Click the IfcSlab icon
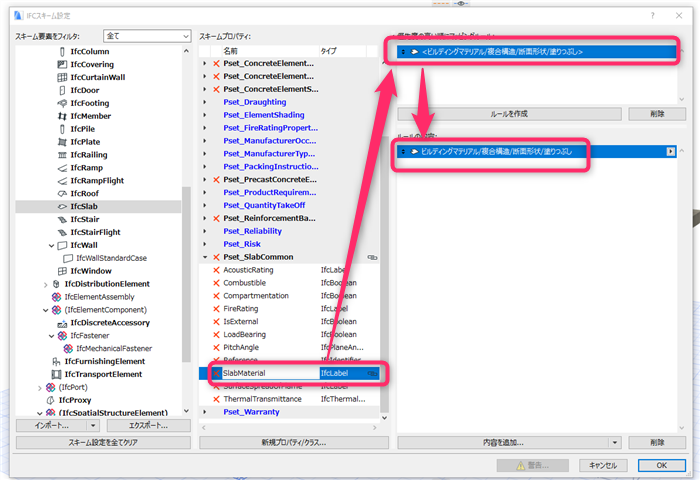Viewport: 700px width, 480px height. (62, 207)
